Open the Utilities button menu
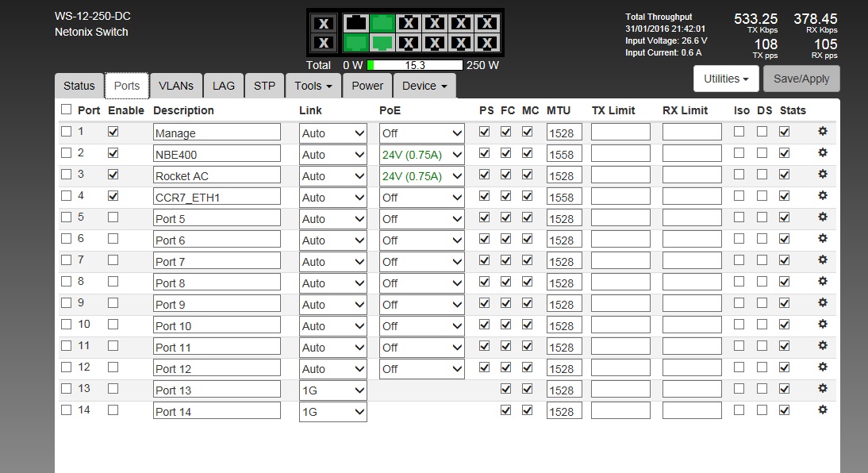 (x=726, y=79)
